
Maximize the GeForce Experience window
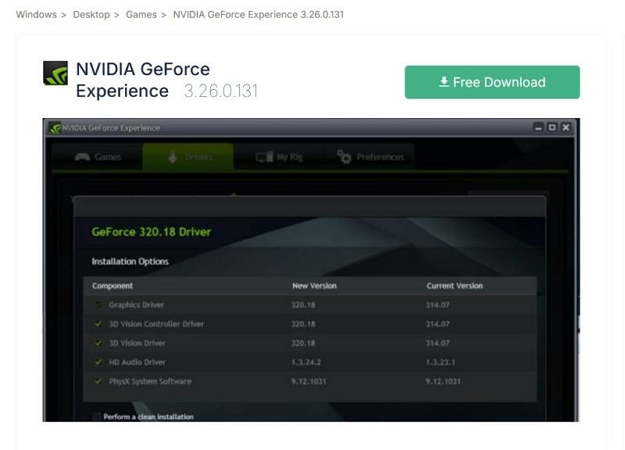click(552, 128)
